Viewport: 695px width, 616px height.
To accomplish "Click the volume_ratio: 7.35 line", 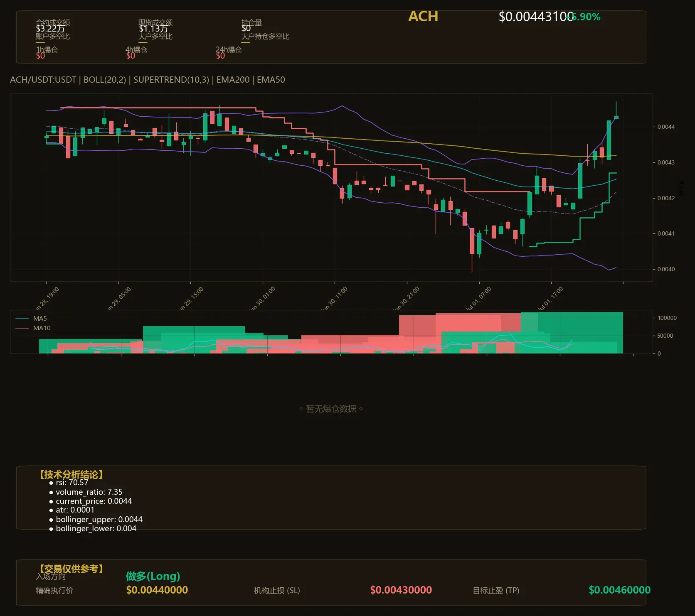I will coord(86,492).
